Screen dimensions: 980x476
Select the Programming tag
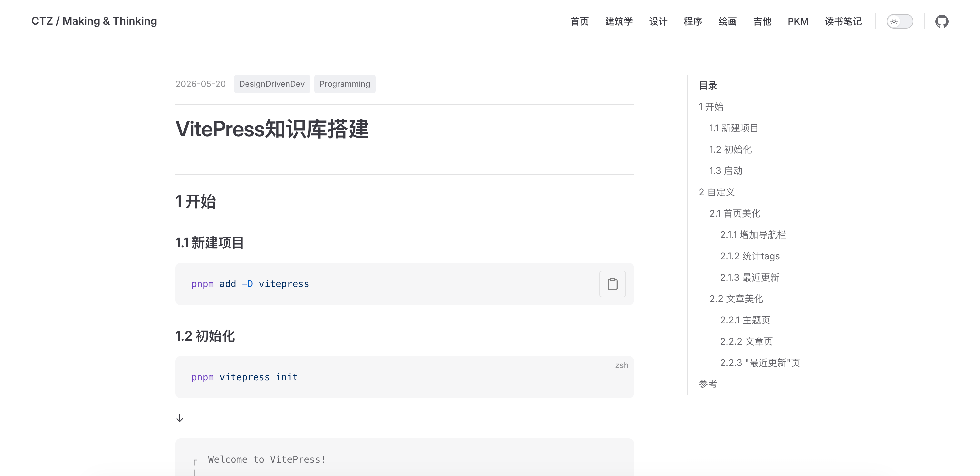344,84
